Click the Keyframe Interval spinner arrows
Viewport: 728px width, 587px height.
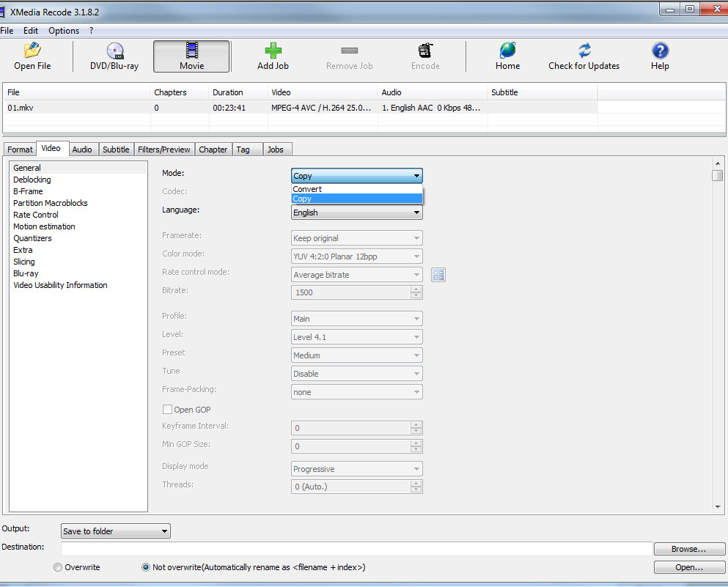click(x=416, y=428)
